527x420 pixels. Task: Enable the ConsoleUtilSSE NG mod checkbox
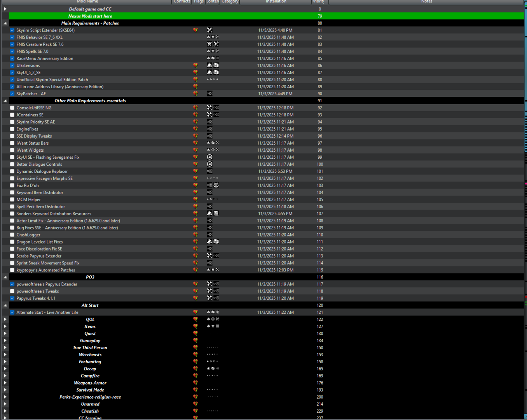click(12, 108)
